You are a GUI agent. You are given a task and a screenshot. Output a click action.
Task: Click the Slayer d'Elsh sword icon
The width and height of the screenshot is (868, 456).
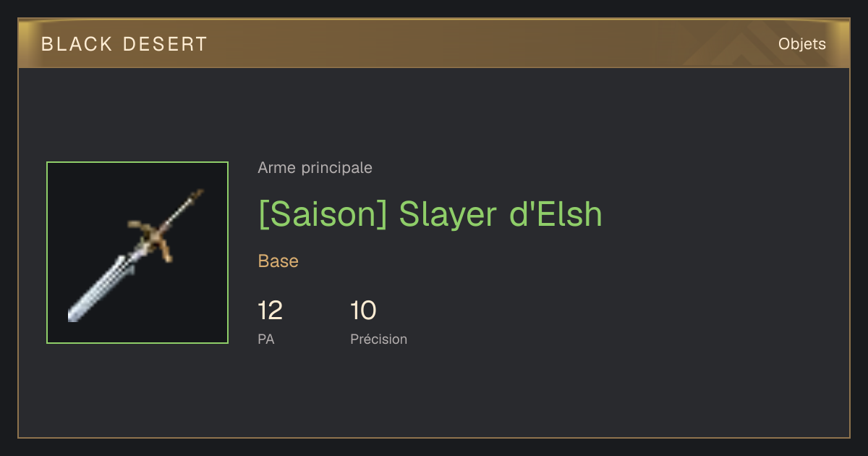pyautogui.click(x=137, y=253)
